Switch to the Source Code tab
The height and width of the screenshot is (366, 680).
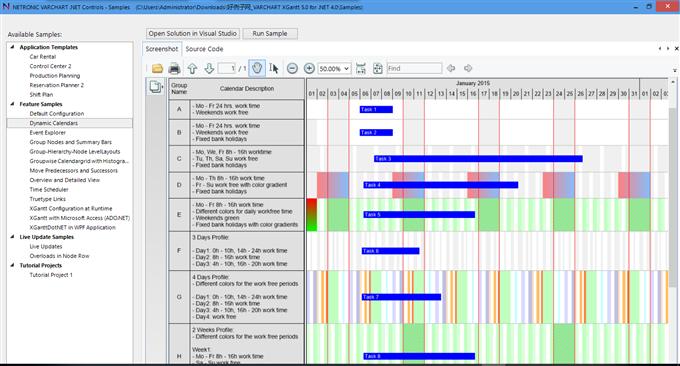click(204, 49)
